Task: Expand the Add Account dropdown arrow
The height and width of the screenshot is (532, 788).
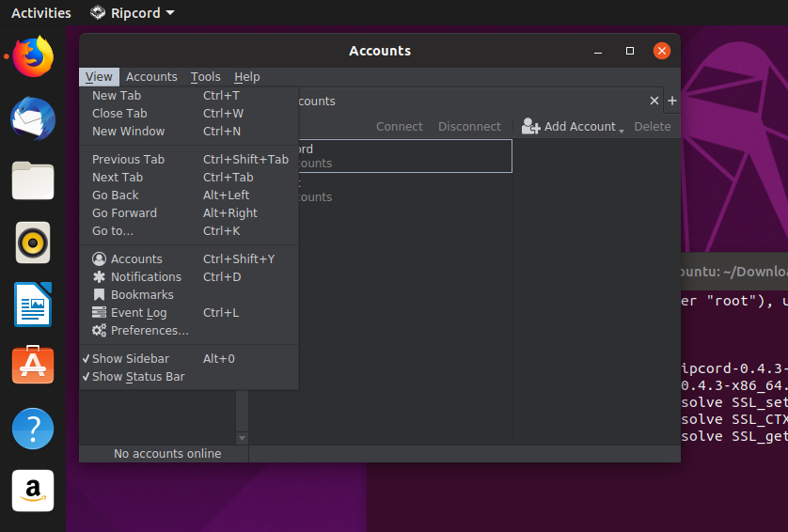Action: coord(622,131)
